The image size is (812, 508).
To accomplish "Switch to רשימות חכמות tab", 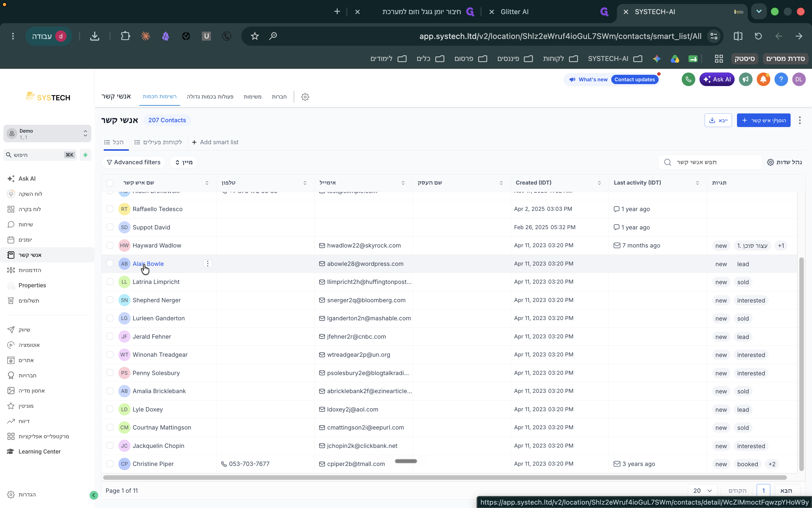I will (160, 97).
